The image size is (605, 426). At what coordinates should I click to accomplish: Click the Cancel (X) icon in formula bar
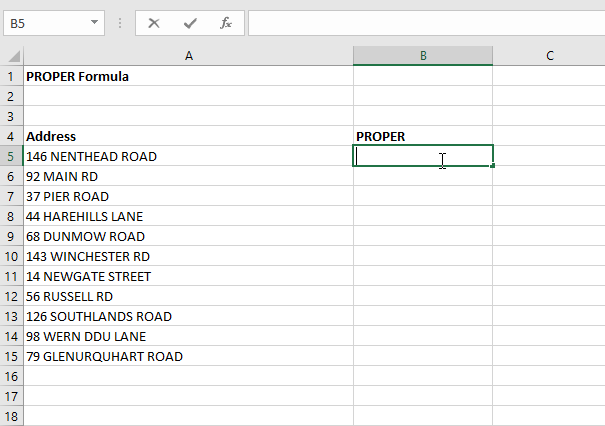(154, 22)
